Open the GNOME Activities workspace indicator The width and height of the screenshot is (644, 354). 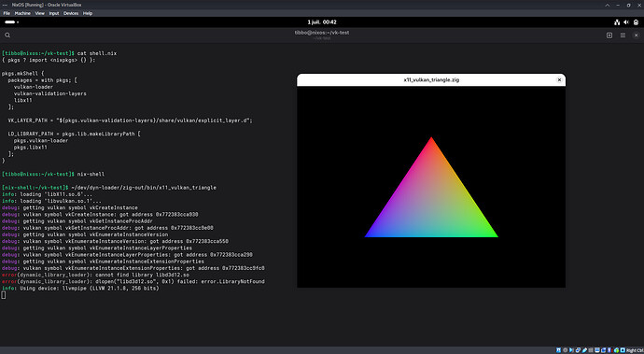11,22
